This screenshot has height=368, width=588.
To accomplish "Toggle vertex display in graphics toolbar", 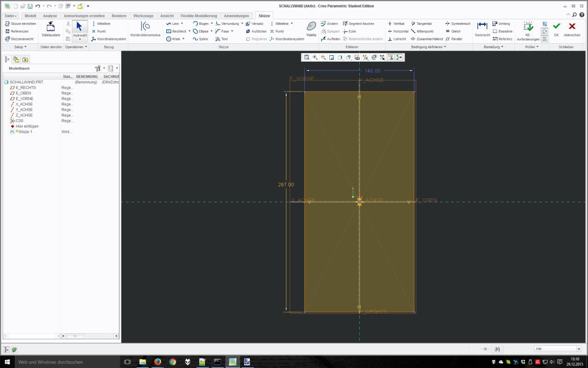I will (x=382, y=57).
